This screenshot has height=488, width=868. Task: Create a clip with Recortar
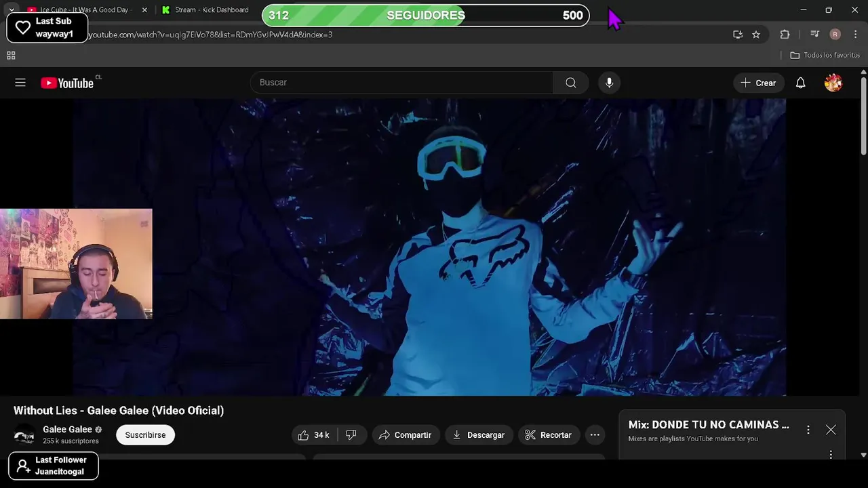pyautogui.click(x=549, y=435)
